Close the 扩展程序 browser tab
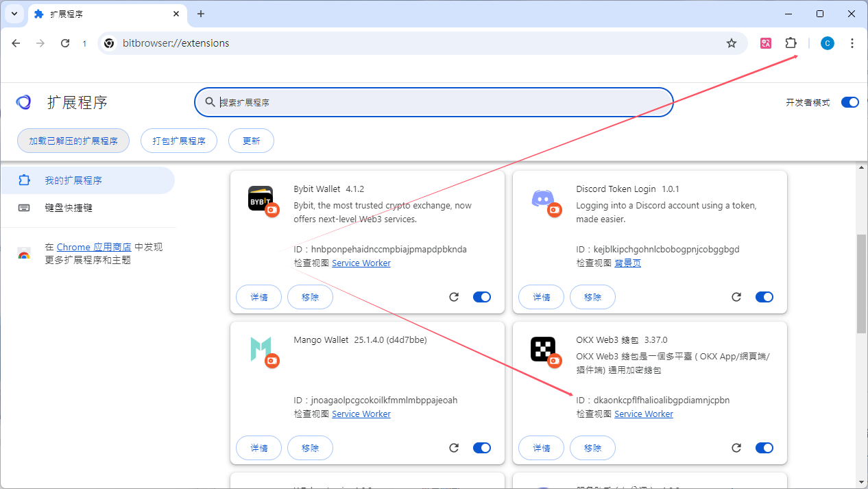Viewport: 868px width, 489px height. point(176,14)
